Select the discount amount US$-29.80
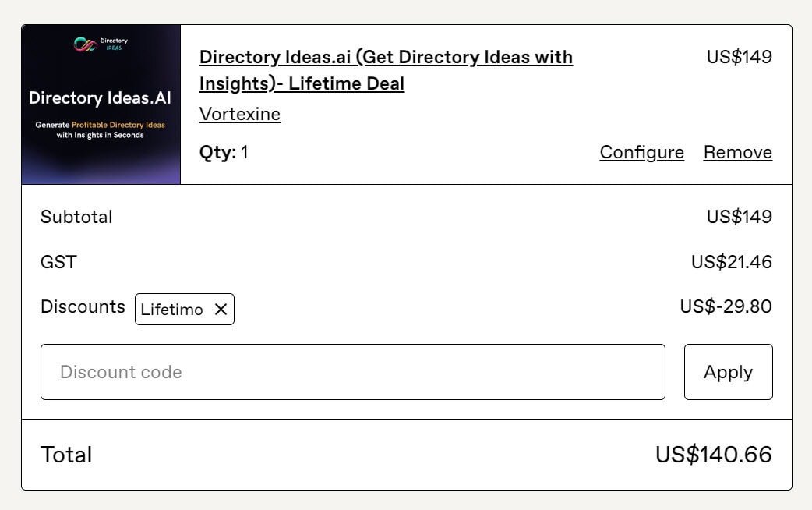The image size is (812, 510). (x=726, y=306)
